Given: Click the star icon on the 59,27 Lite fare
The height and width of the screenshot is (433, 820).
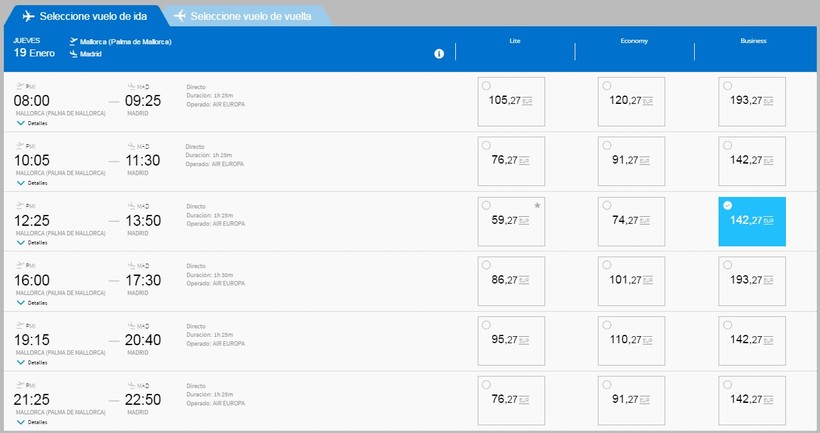Looking at the screenshot, I should click(x=537, y=205).
